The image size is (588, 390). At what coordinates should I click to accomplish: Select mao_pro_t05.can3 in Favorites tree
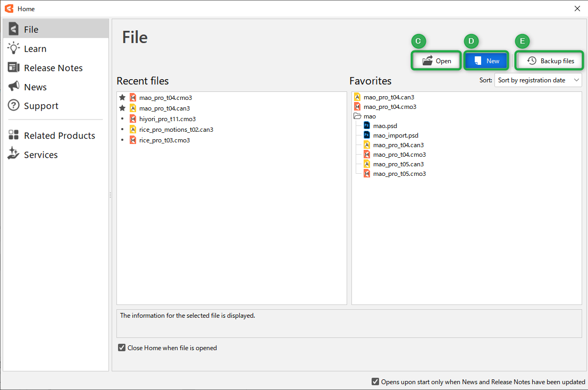tap(398, 164)
